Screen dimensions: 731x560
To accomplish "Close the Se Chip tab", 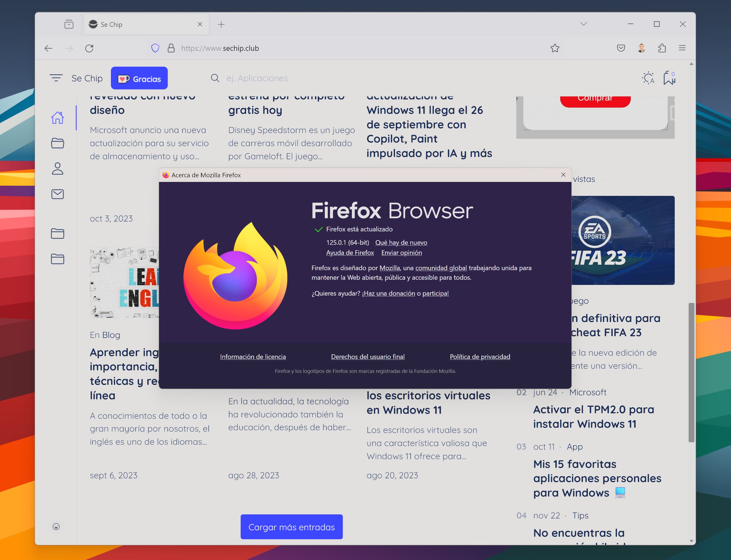I will click(x=200, y=24).
